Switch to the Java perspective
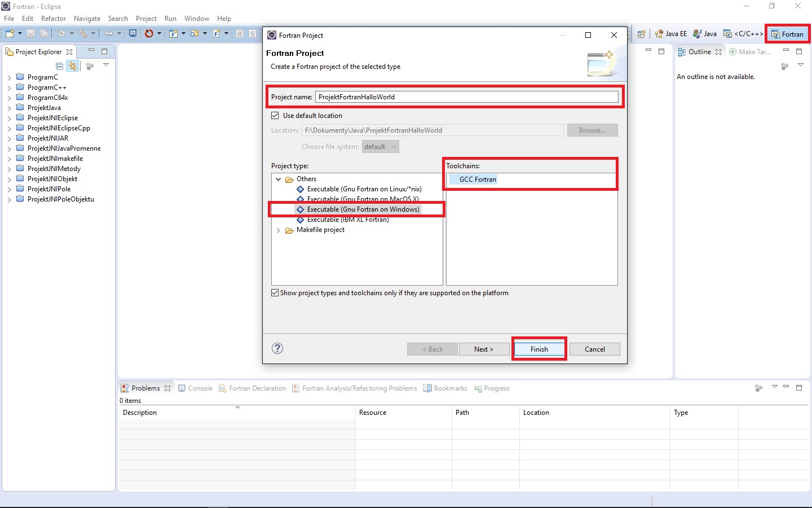Viewport: 812px width, 508px height. (705, 34)
